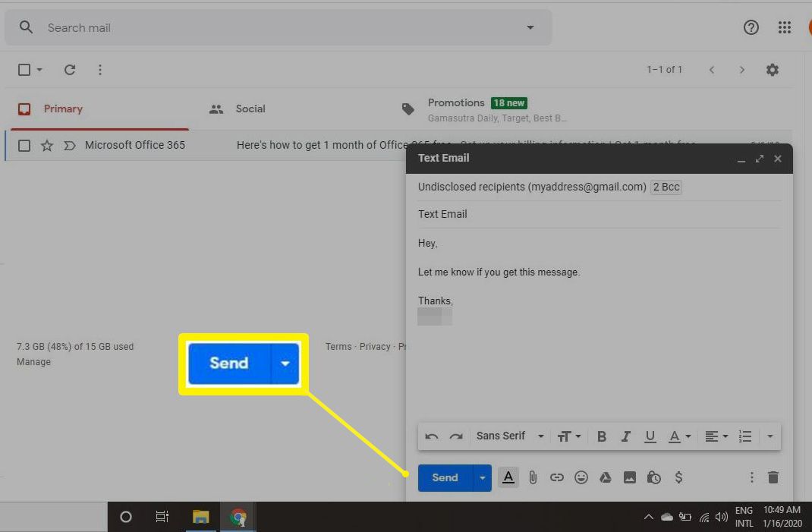Click the search magnifier icon

(x=26, y=27)
